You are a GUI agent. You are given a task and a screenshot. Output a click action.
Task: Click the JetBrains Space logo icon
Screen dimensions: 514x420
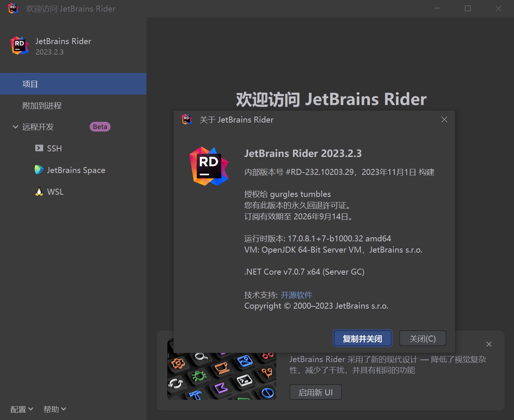(39, 170)
